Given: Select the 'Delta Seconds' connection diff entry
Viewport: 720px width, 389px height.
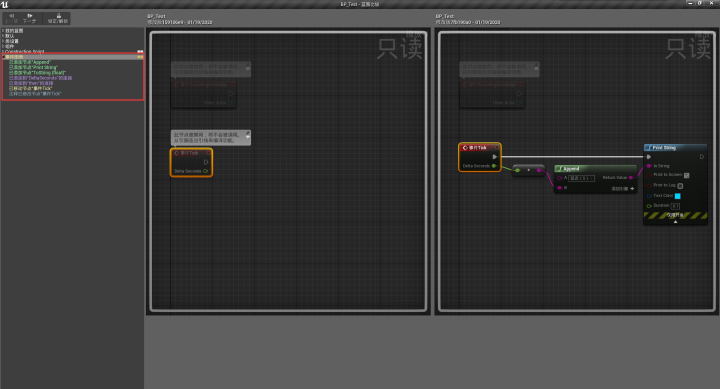Looking at the screenshot, I should (x=40, y=78).
